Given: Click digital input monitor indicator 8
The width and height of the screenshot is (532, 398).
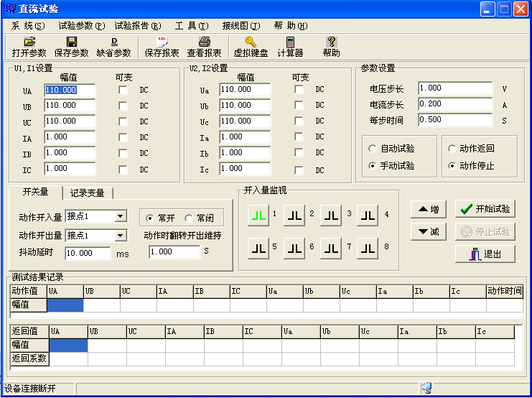Looking at the screenshot, I should (x=368, y=249).
